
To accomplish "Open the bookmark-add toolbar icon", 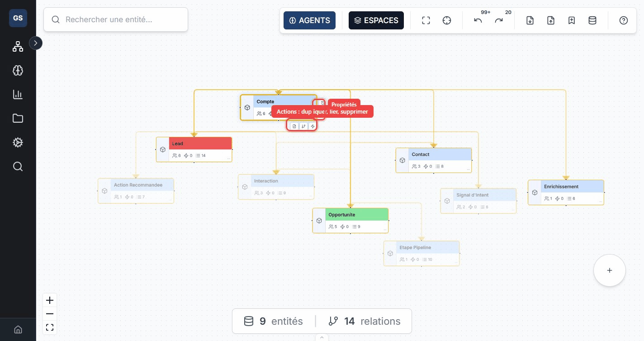I will coord(571,20).
